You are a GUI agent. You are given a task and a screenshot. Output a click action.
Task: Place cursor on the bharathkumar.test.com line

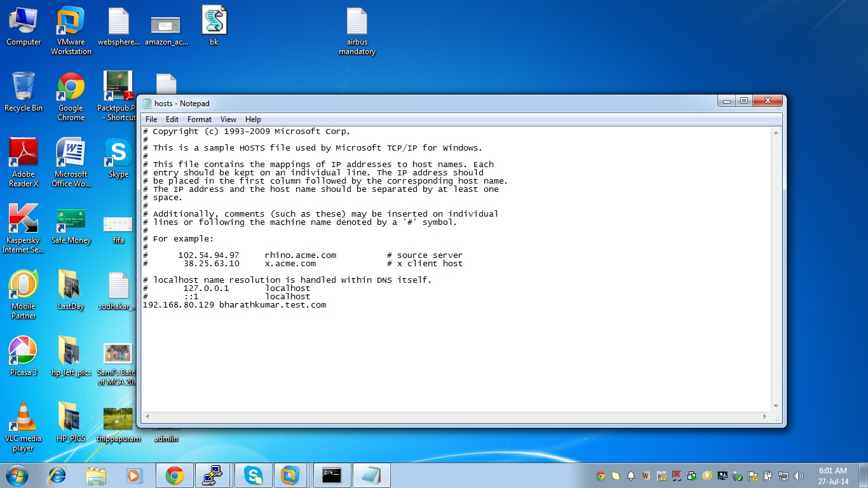pyautogui.click(x=234, y=305)
